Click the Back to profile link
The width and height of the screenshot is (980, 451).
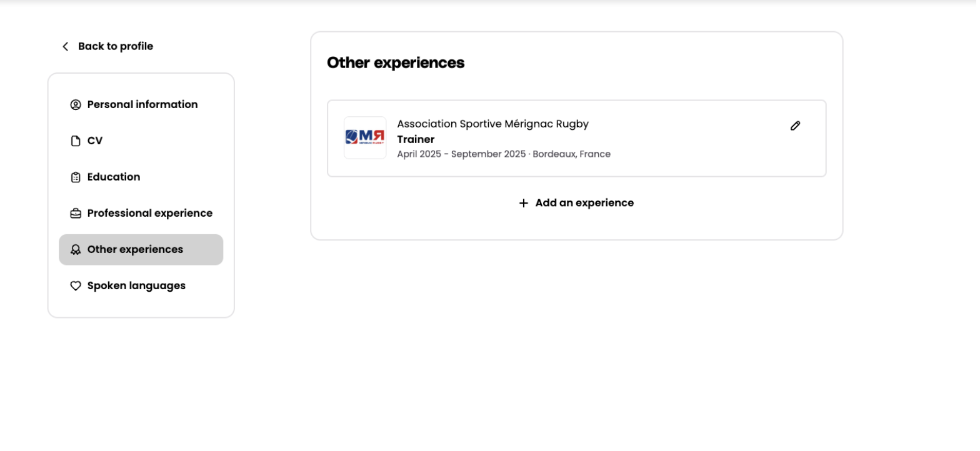click(x=115, y=47)
